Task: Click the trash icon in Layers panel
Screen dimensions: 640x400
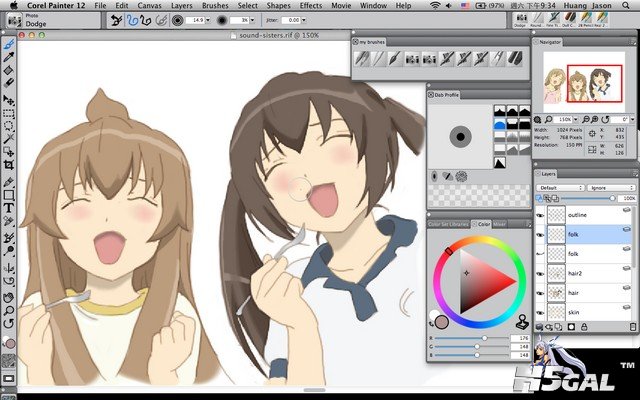Action: tap(633, 327)
